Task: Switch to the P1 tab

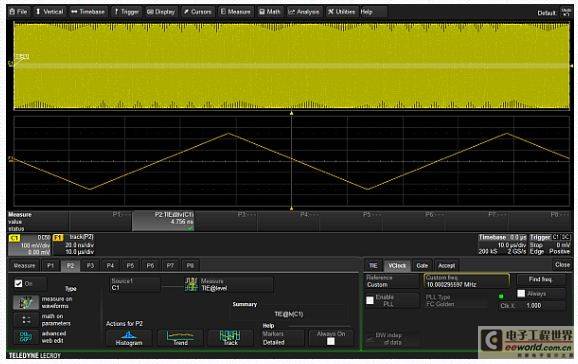Action: point(51,266)
